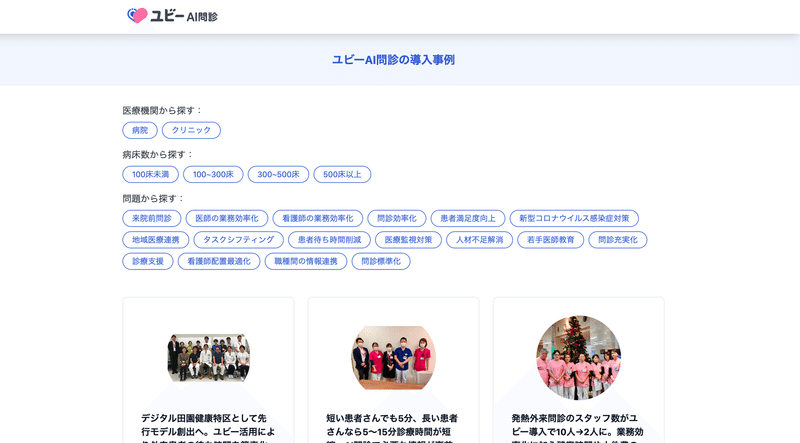Open case study titled 短い患者さんでも5分
The width and height of the screenshot is (800, 443).
click(393, 427)
